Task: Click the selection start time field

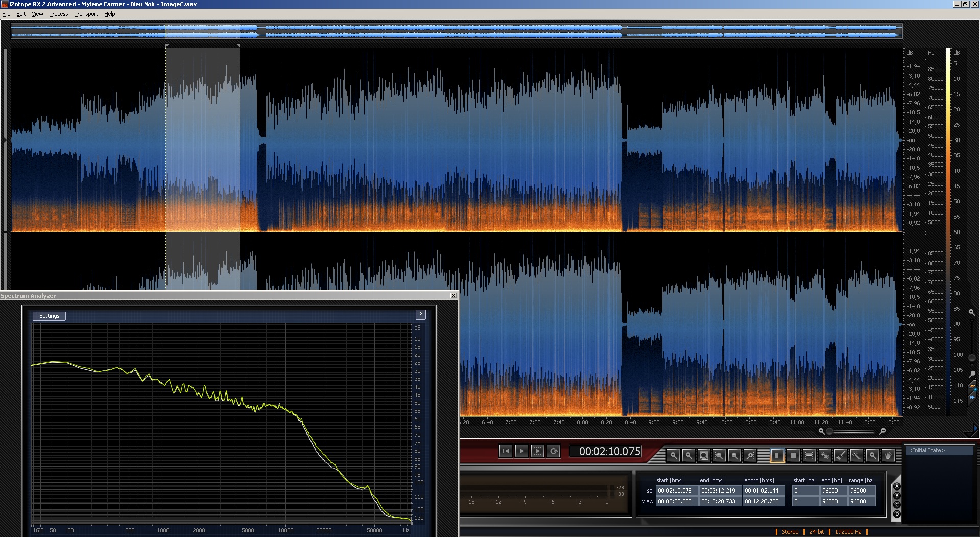Action: [x=676, y=491]
